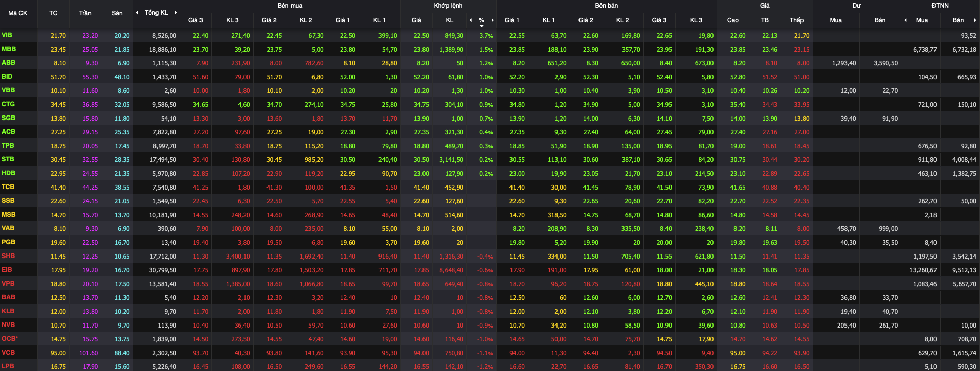
Task: Click the right arrow beside Tổng KL header
Action: (x=176, y=13)
